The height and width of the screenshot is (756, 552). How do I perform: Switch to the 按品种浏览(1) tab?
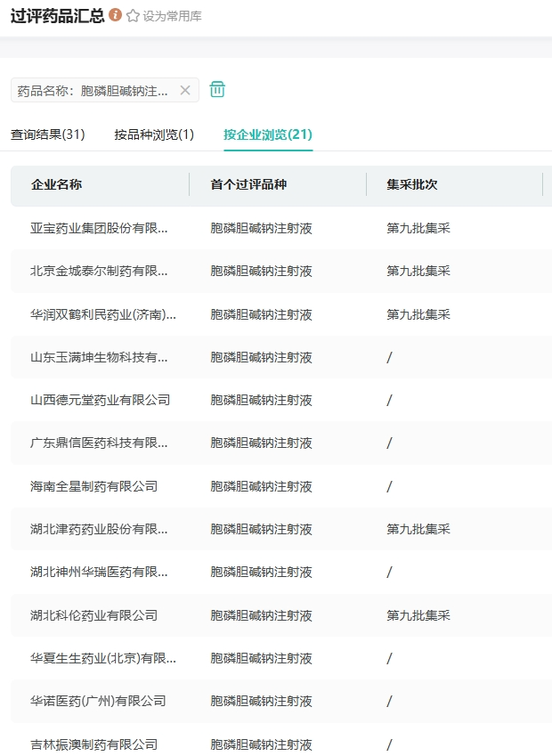[x=154, y=134]
